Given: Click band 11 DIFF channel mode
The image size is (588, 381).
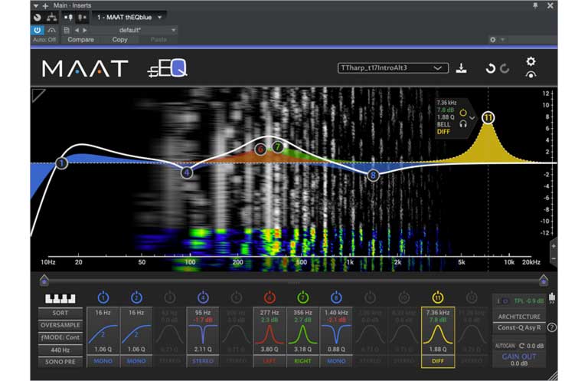Looking at the screenshot, I should 438,361.
